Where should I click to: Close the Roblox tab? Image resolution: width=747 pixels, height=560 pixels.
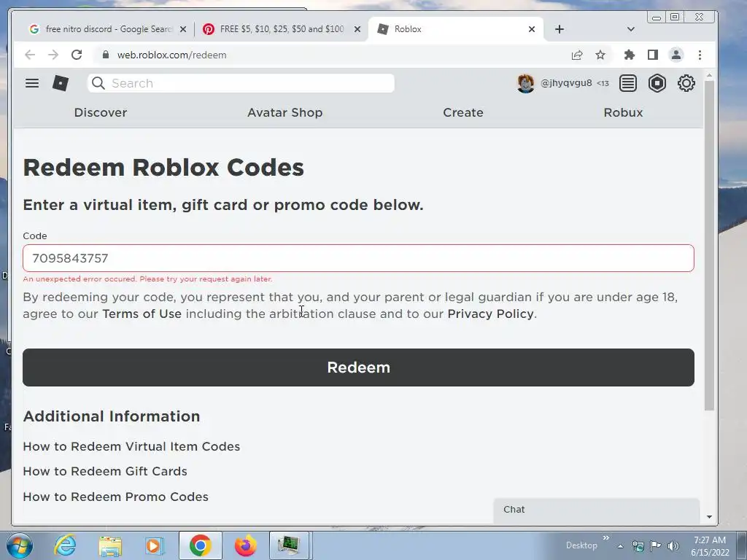click(532, 29)
